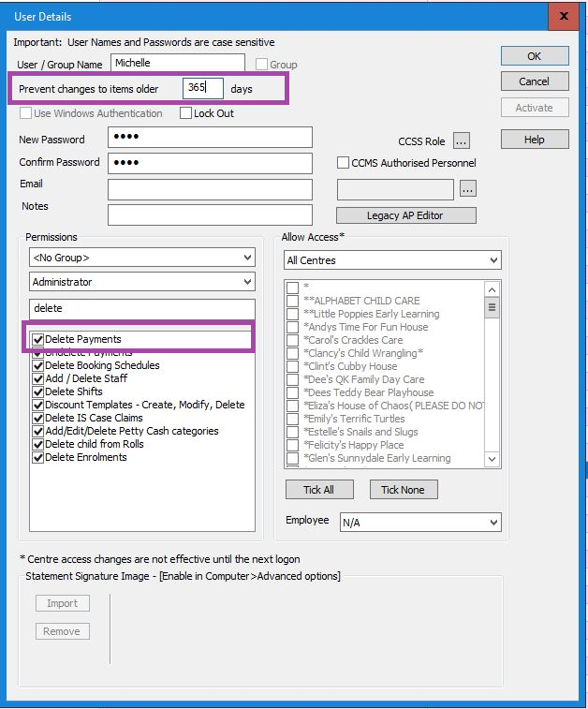Open the No Group permissions dropdown
The height and width of the screenshot is (709, 588).
tap(141, 257)
